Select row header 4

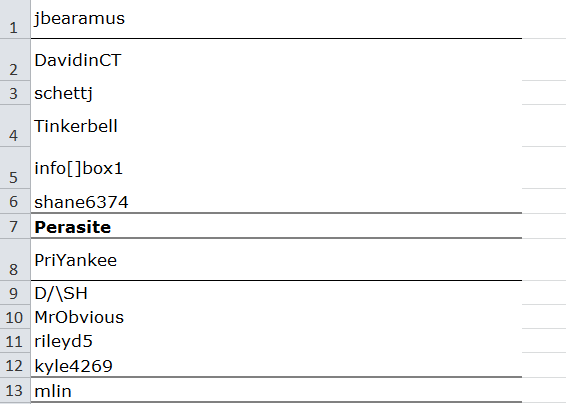[x=15, y=126]
